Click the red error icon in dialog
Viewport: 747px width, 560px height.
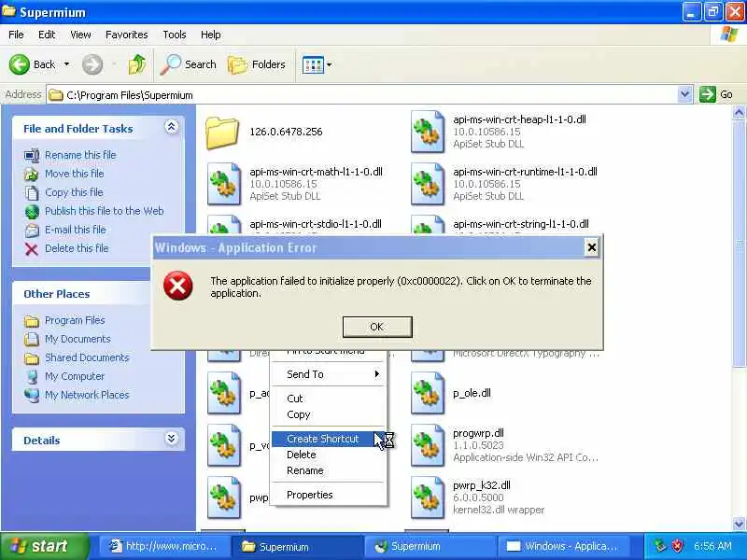click(x=178, y=286)
